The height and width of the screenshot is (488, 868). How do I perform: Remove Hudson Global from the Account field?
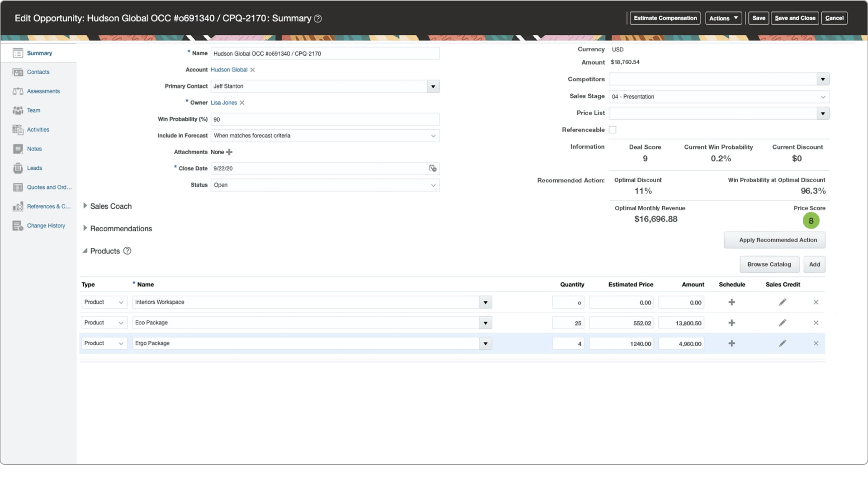pyautogui.click(x=252, y=70)
